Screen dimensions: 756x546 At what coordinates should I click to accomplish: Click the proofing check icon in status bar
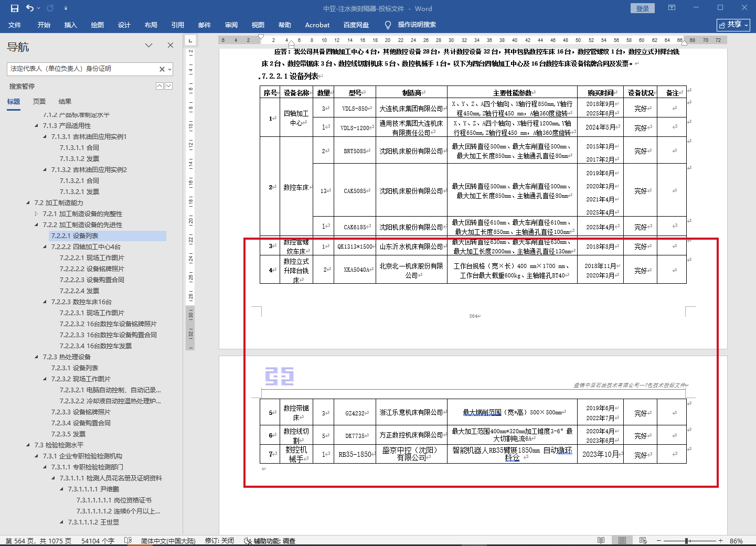tap(128, 541)
